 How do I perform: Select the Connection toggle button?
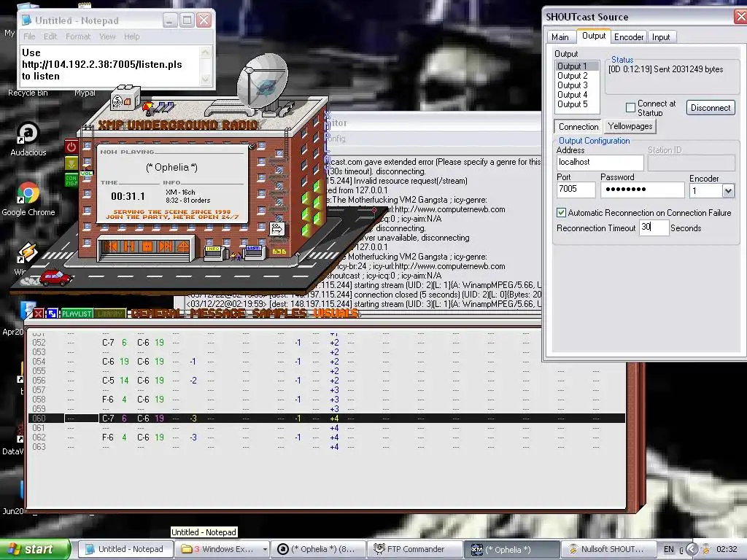578,127
